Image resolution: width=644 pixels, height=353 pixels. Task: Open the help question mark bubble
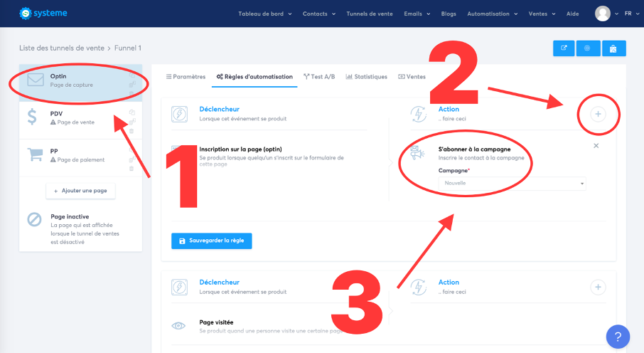pyautogui.click(x=618, y=337)
